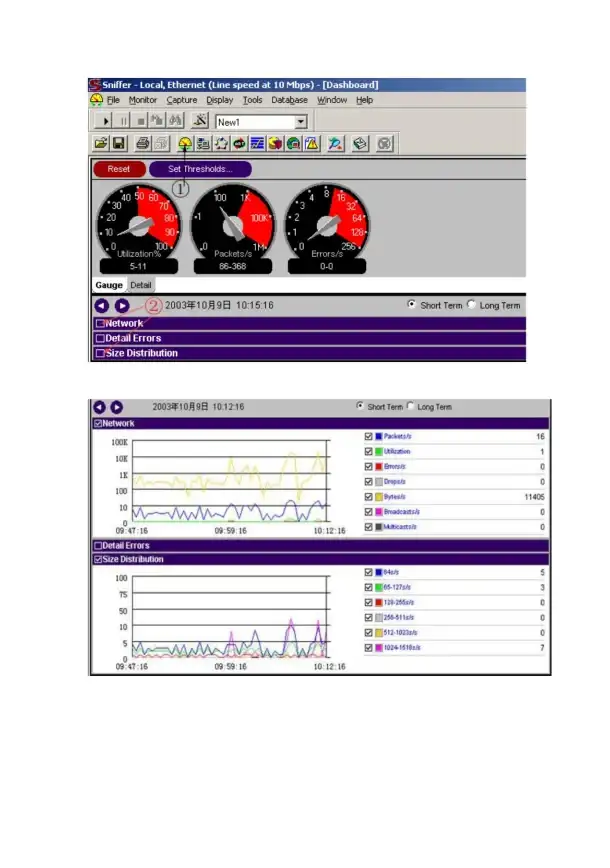Viewport: 610px width, 868px height.
Task: Open the History Samples chart icon
Action: pos(257,144)
